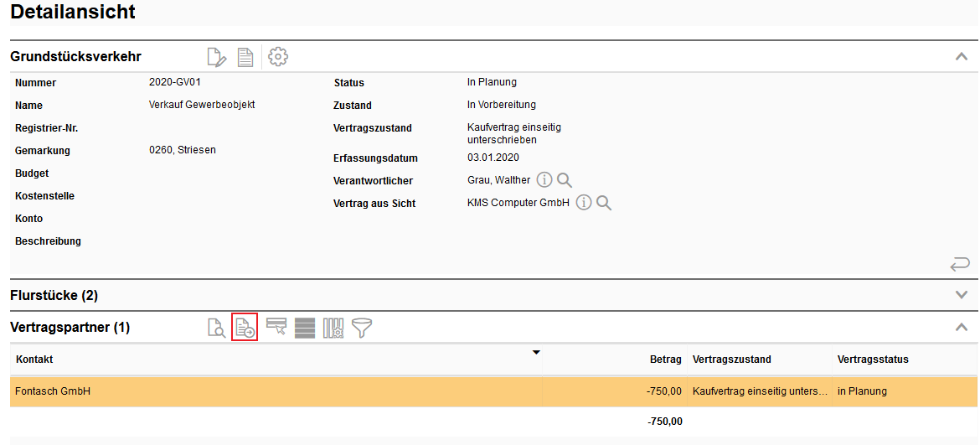This screenshot has width=980, height=445.
Task: Click the sort arrow in Kontakt column
Action: (536, 353)
